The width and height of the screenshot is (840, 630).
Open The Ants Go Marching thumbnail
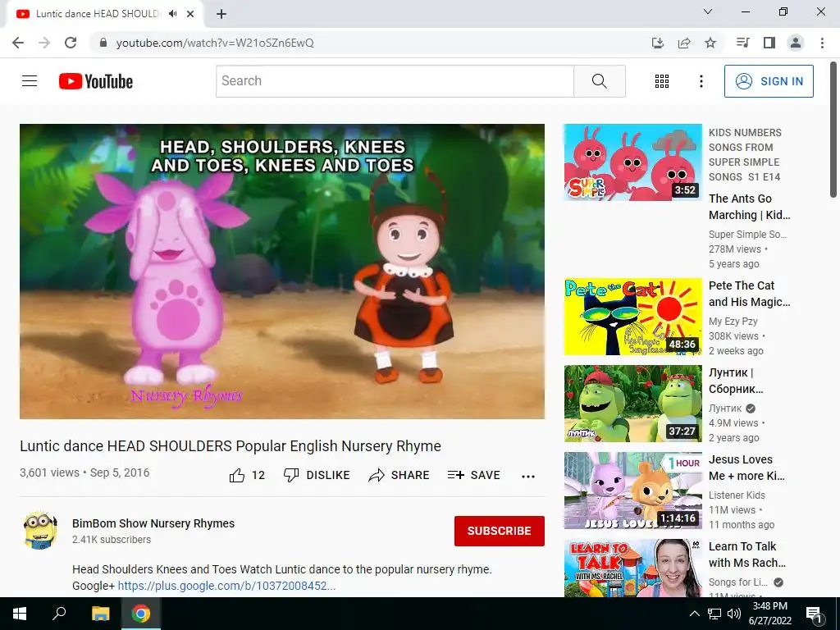tap(632, 162)
